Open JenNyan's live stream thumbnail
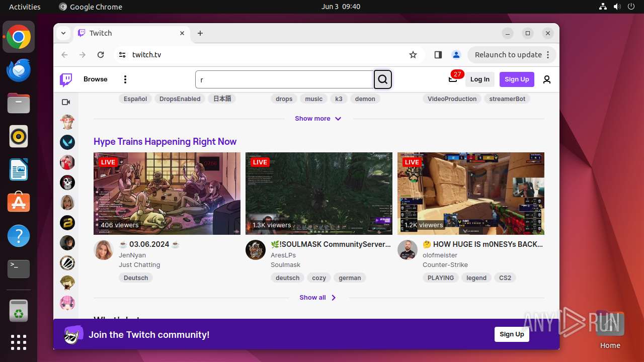The image size is (644, 362). 167,194
